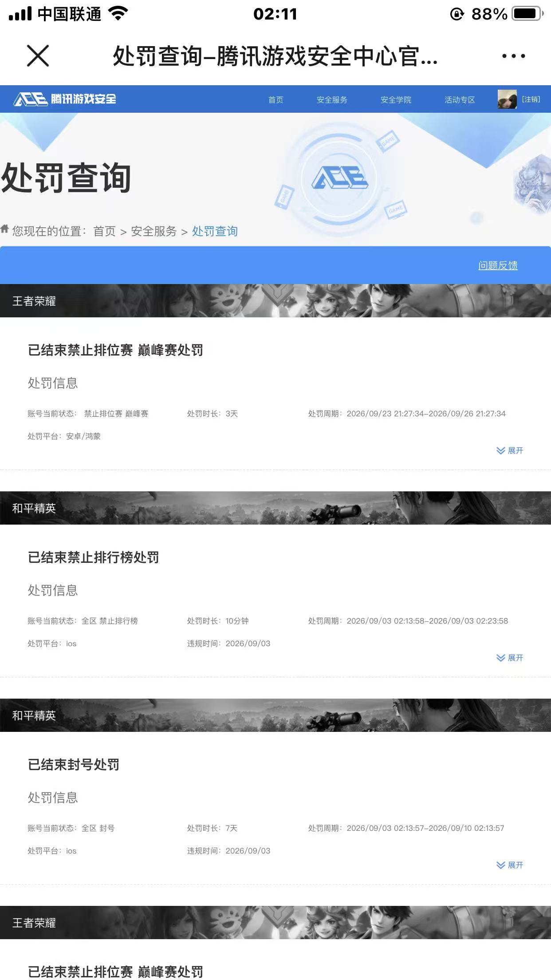Click the battery status icon
The image size is (551, 980).
click(528, 14)
